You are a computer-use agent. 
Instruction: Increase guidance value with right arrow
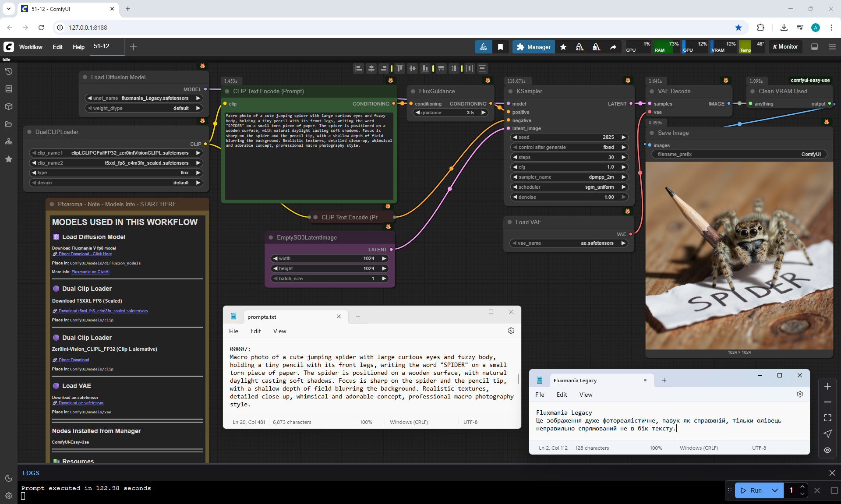483,113
